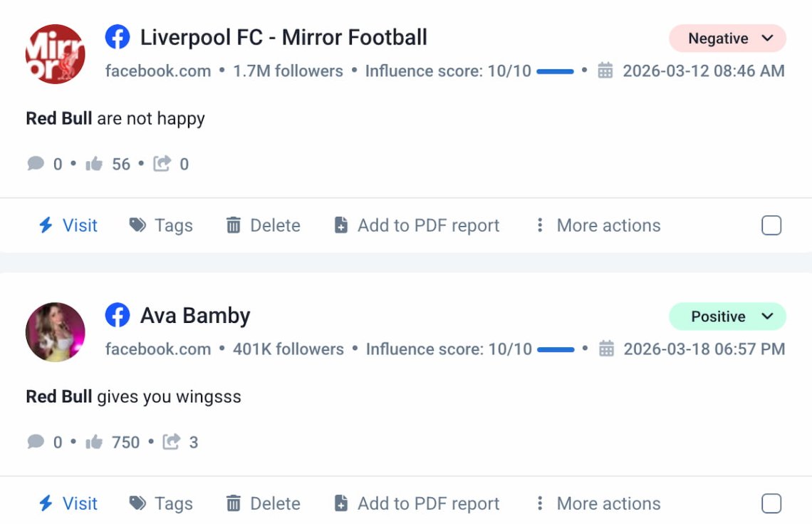This screenshot has height=524, width=812.
Task: Click the calendar icon beside 2026-03-12 date
Action: pos(606,71)
